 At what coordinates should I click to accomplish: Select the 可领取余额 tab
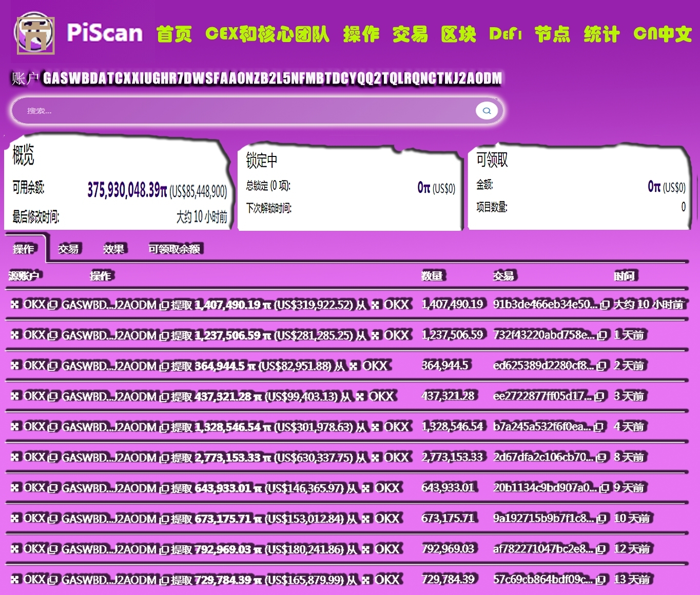tap(174, 249)
